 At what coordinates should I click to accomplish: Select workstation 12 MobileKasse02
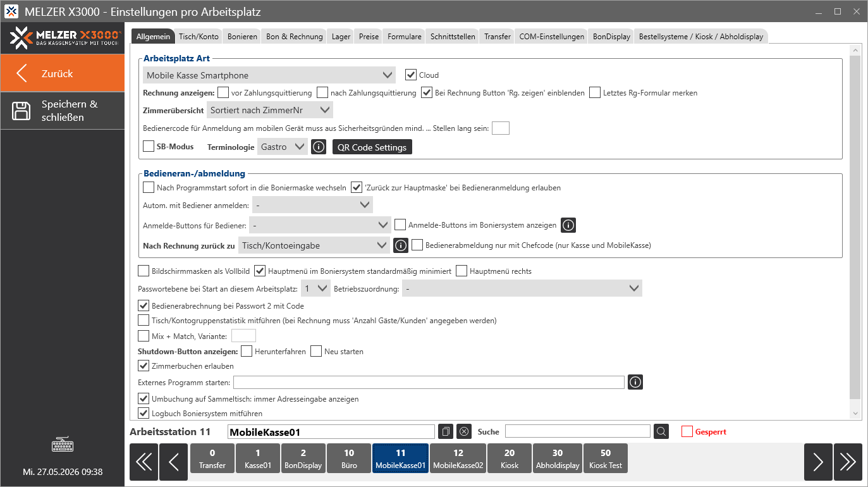(458, 459)
